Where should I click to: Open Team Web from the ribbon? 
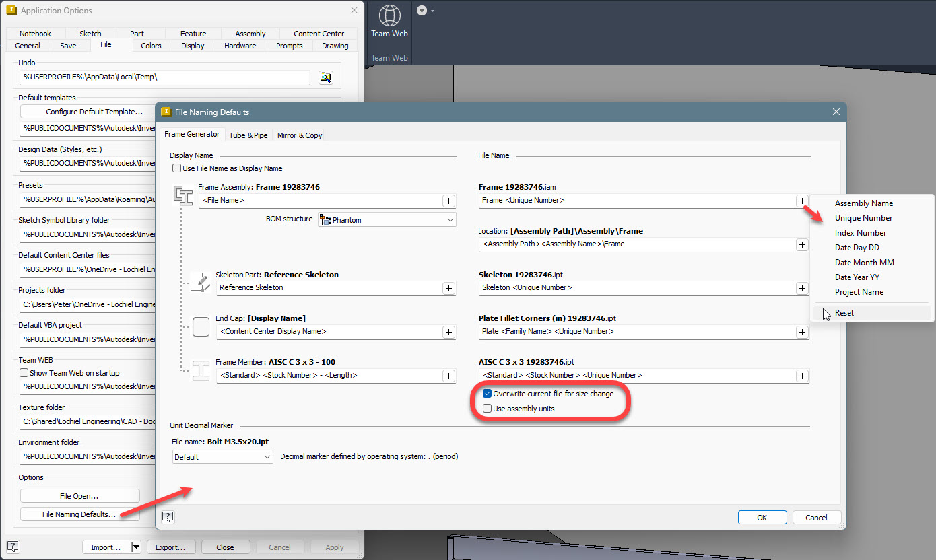[x=390, y=22]
